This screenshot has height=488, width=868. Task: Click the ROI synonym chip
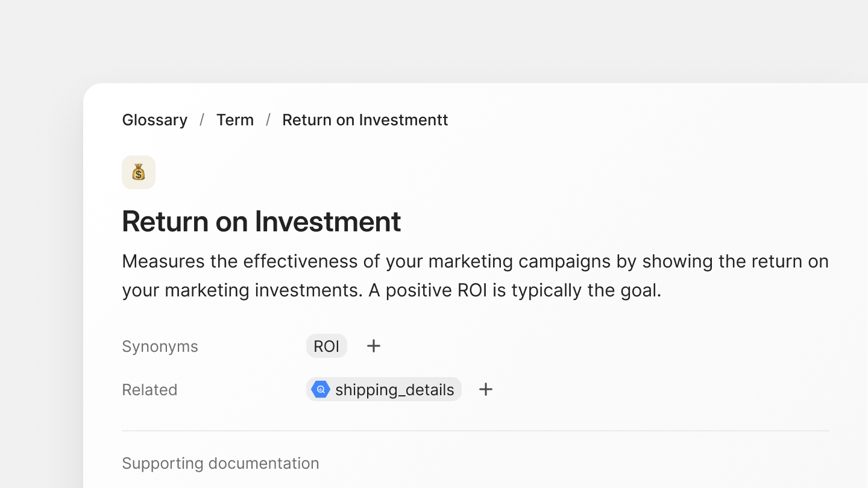pyautogui.click(x=327, y=346)
